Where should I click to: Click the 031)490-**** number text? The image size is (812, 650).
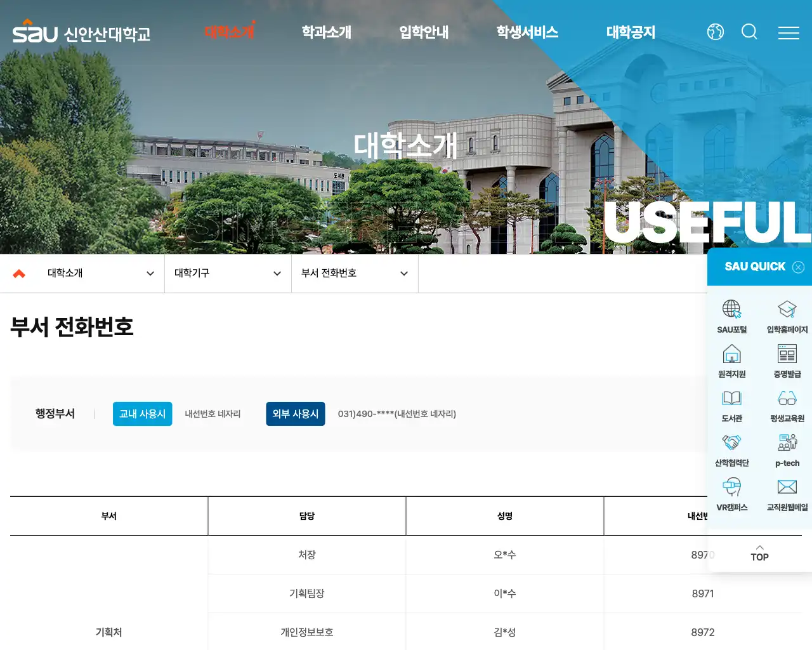(397, 414)
